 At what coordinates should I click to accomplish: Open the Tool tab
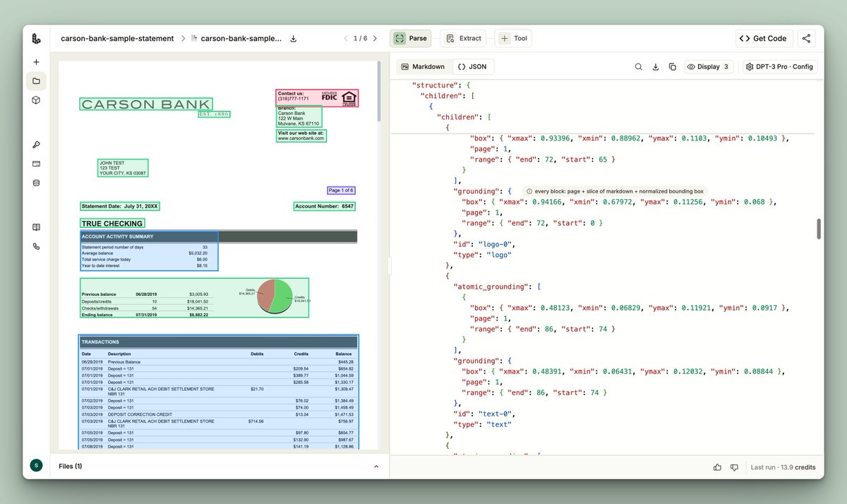click(x=514, y=39)
